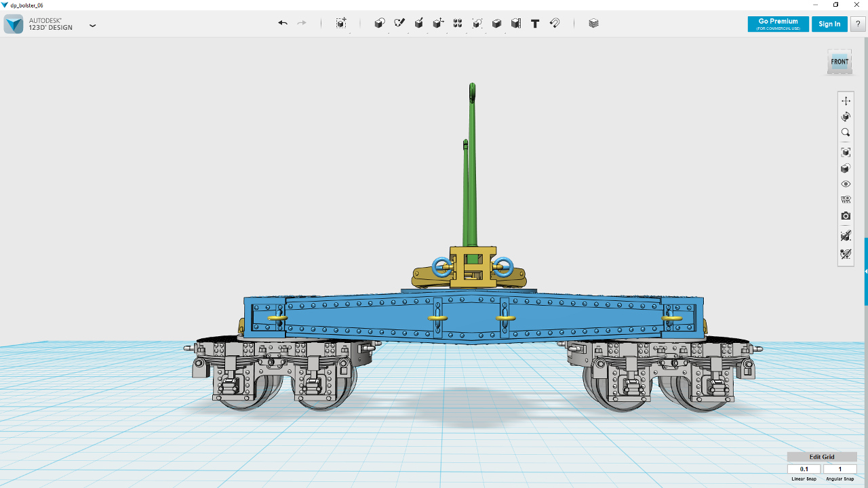Open the Construct tool menu
868x488 pixels.
pyautogui.click(x=419, y=23)
